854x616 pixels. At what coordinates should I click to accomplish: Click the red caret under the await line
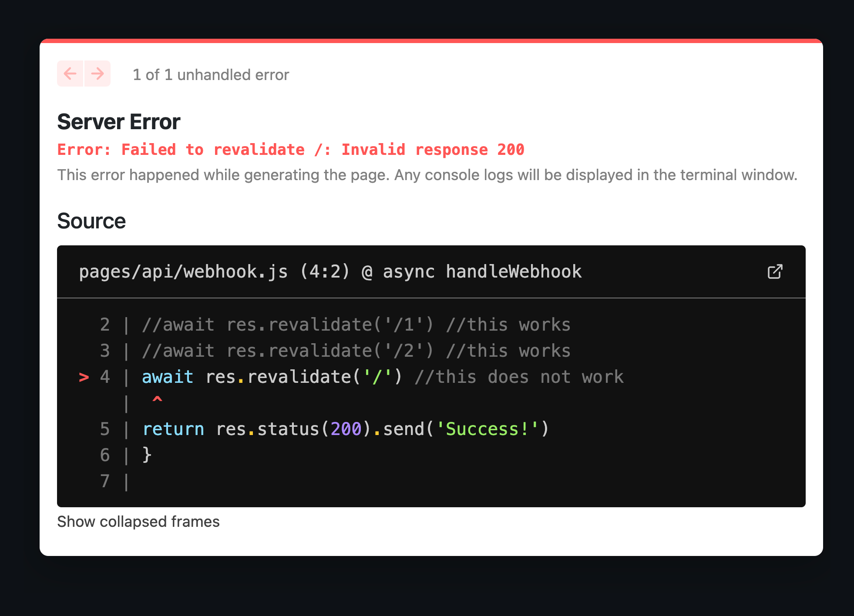pyautogui.click(x=157, y=399)
